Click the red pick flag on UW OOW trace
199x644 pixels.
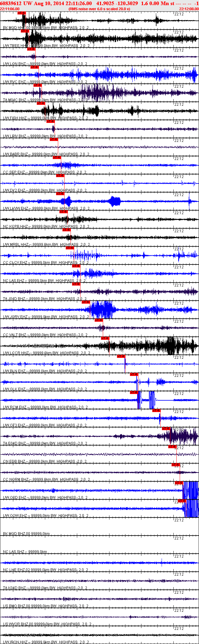click(182, 501)
